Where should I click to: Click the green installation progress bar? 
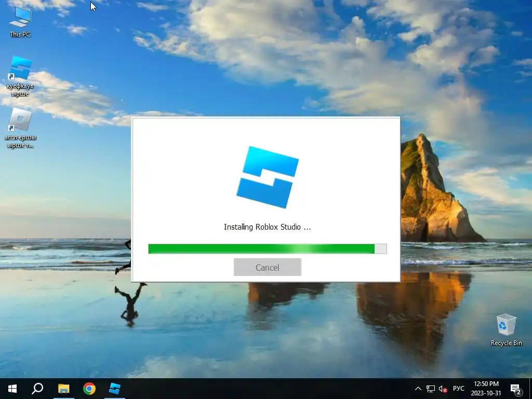tap(268, 249)
